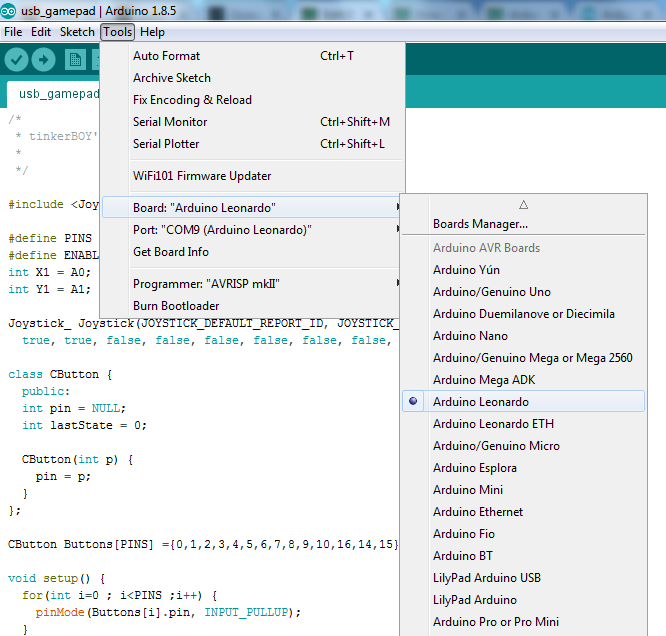Select the Arduino Nano board

coord(523,336)
